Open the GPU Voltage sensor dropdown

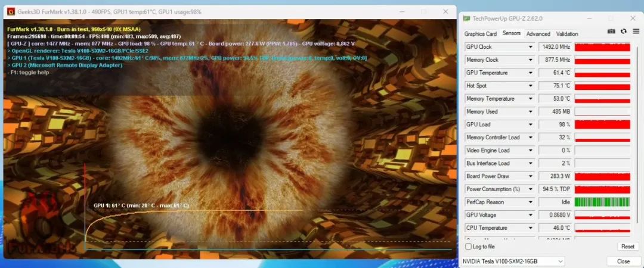[531, 215]
